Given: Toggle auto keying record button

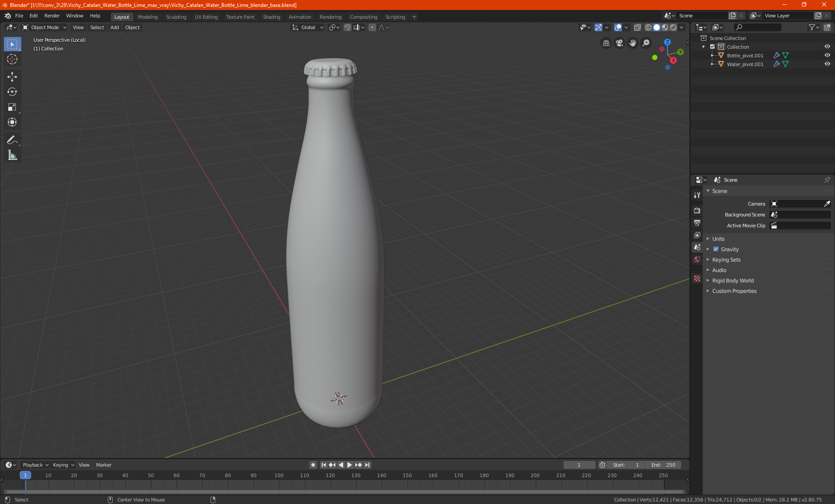Looking at the screenshot, I should coord(313,465).
